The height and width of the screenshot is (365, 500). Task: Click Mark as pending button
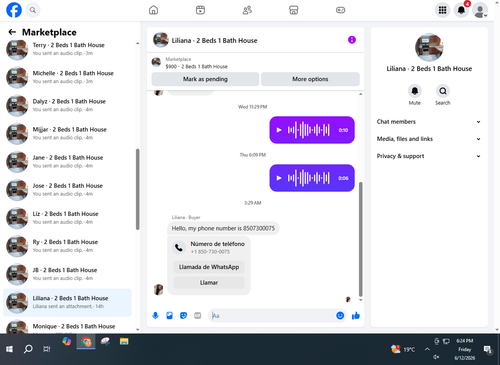click(x=205, y=79)
